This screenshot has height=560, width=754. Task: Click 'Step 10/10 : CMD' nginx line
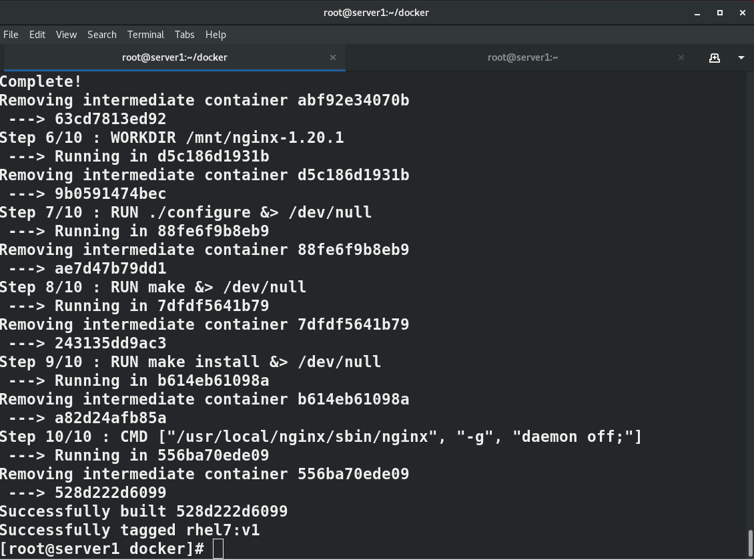pos(321,437)
